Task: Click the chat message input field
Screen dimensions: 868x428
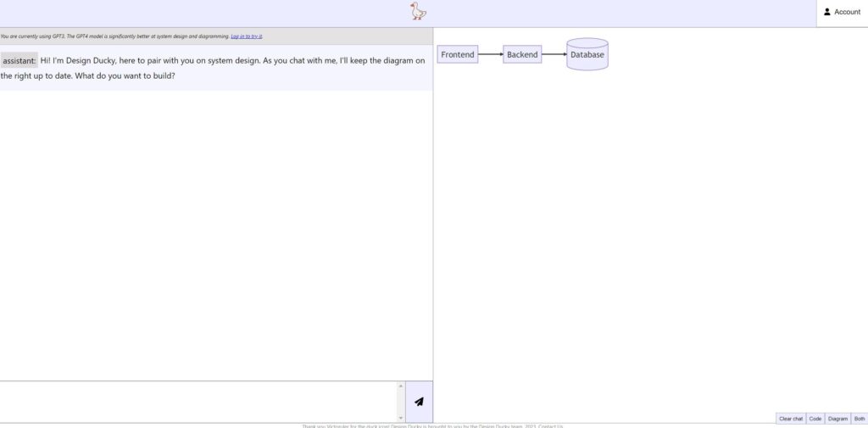Action: [x=199, y=401]
